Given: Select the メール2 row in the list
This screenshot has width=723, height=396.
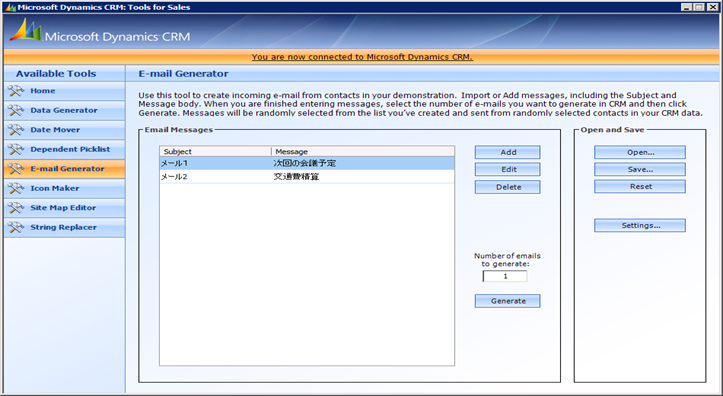Looking at the screenshot, I should [307, 177].
